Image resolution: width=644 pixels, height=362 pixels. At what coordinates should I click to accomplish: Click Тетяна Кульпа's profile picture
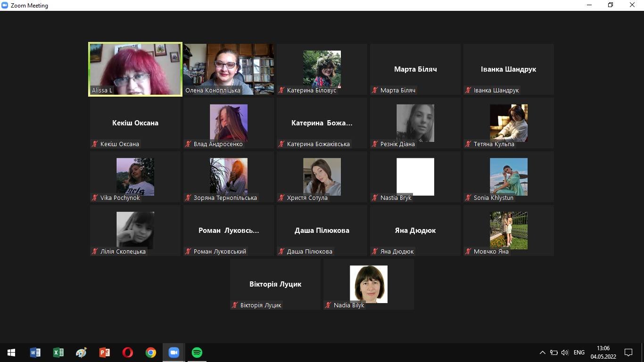(x=509, y=123)
